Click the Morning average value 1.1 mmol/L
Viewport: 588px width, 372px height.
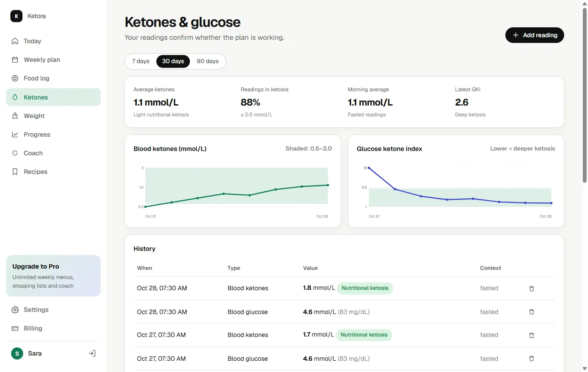pos(371,103)
